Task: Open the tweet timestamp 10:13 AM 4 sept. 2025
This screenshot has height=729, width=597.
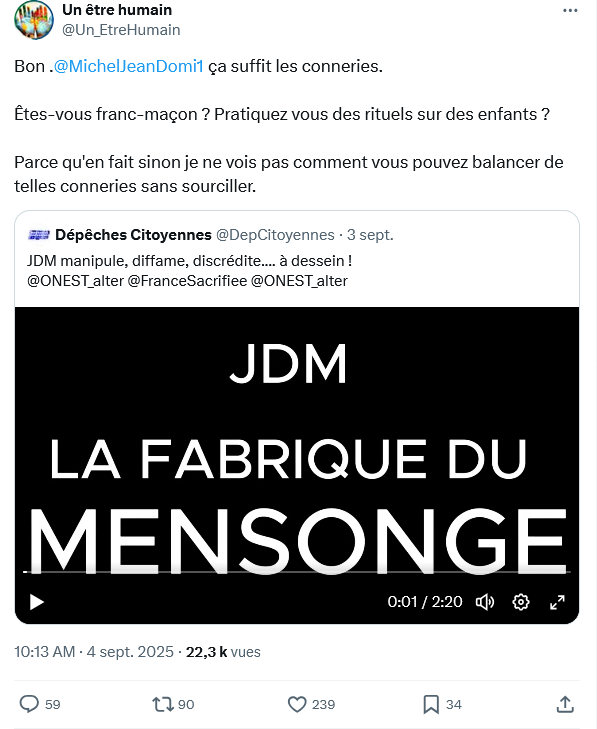Action: point(93,652)
